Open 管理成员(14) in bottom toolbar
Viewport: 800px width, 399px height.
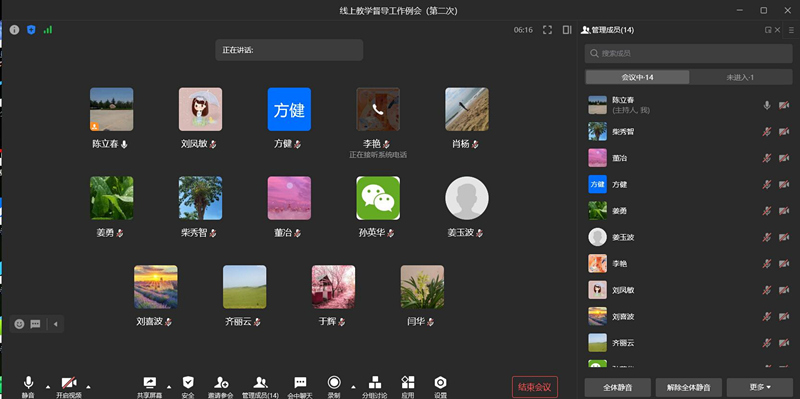[260, 387]
